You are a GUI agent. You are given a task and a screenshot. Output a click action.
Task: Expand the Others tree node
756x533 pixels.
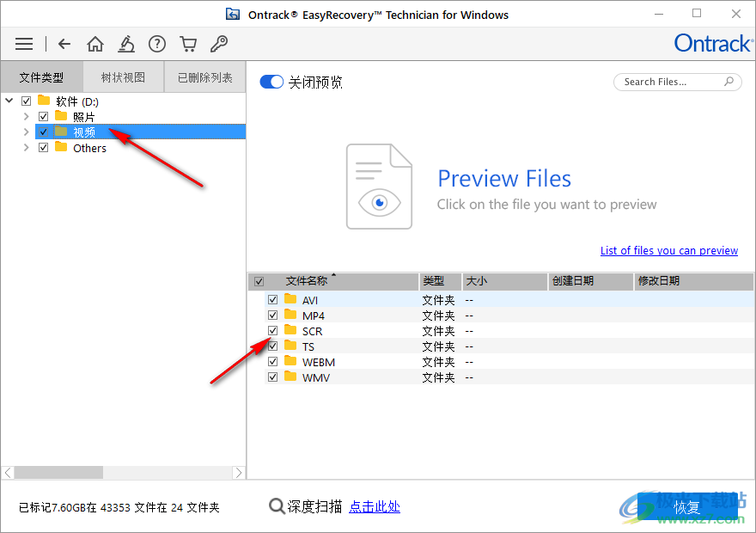(27, 147)
